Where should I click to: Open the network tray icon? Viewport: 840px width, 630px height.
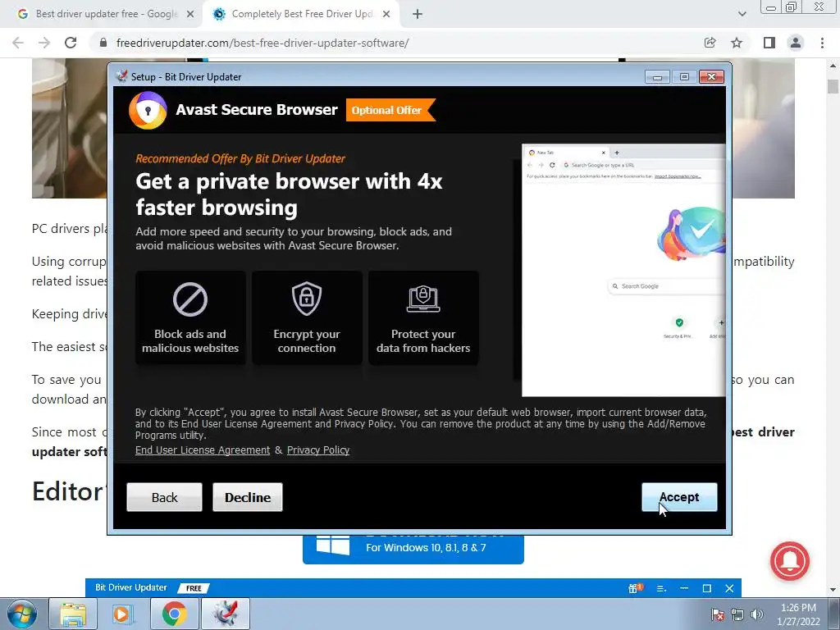click(x=737, y=614)
